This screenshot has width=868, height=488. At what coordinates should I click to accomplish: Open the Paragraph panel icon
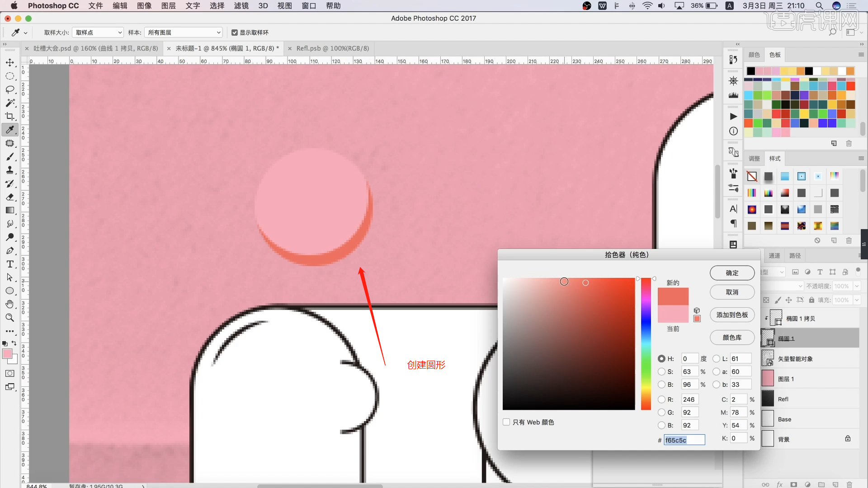(733, 223)
